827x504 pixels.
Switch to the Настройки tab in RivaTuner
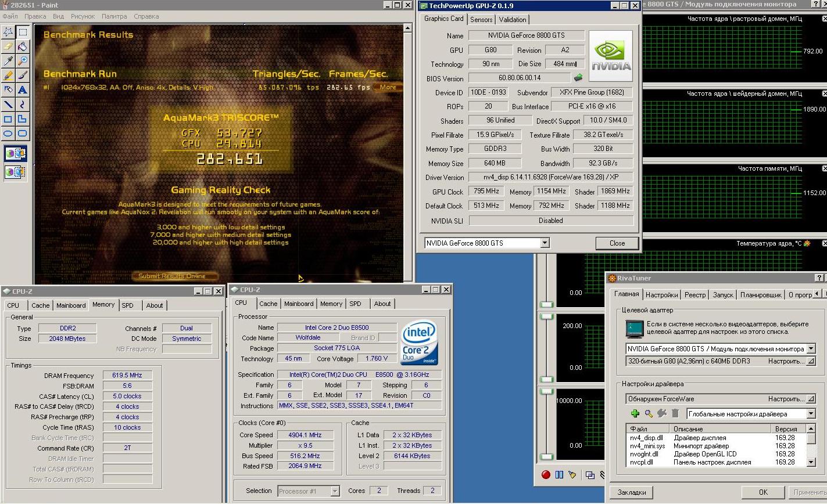coord(661,295)
